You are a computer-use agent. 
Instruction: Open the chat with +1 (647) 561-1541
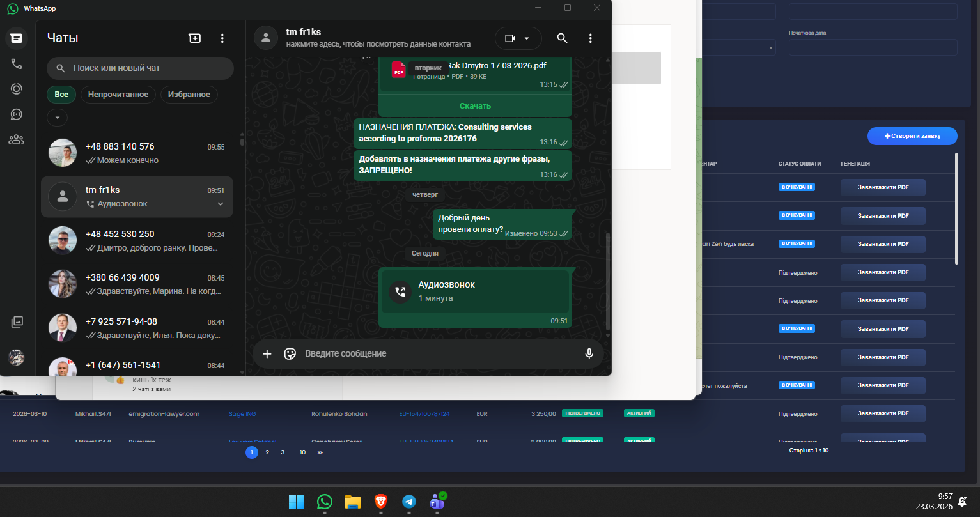(x=137, y=366)
